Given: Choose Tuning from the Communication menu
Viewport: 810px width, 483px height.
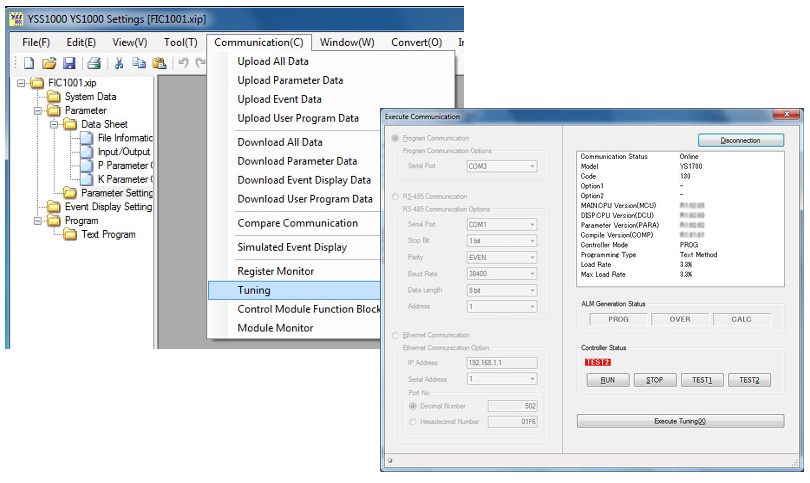Looking at the screenshot, I should pos(254,290).
